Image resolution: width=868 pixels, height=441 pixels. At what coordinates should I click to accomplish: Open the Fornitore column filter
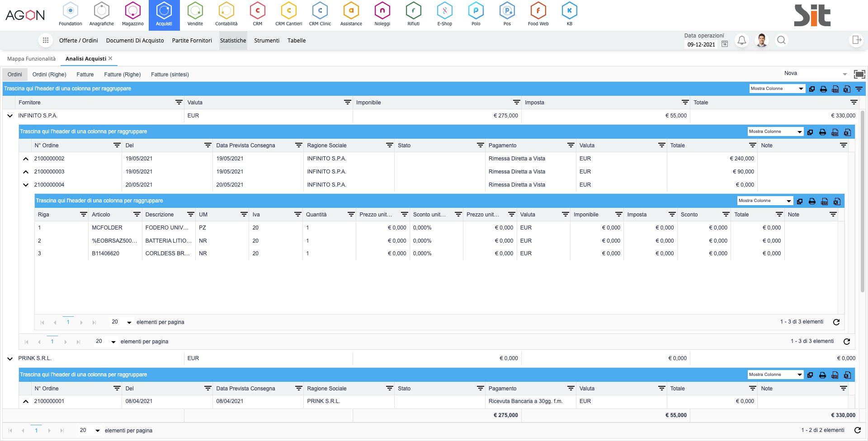[179, 103]
